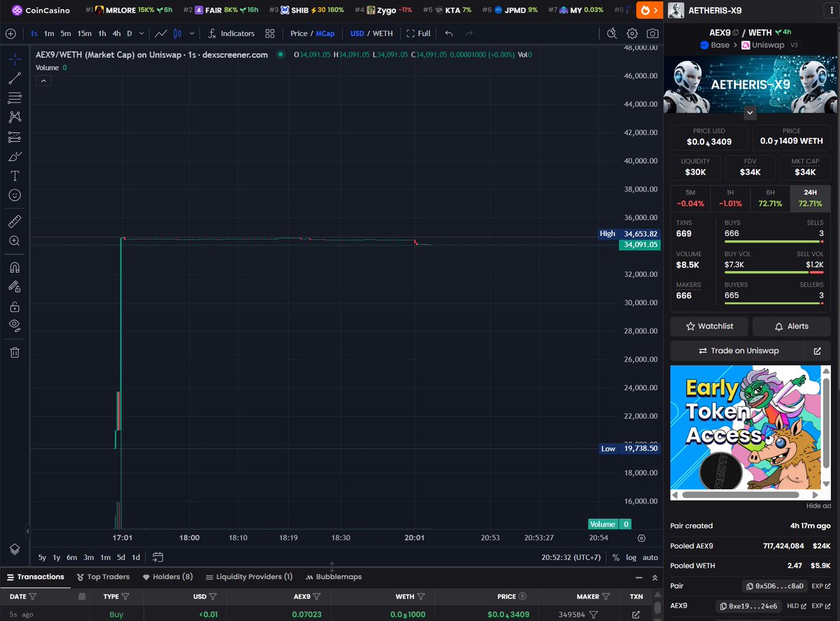
Task: Remove drawings with trash icon
Action: [x=15, y=353]
